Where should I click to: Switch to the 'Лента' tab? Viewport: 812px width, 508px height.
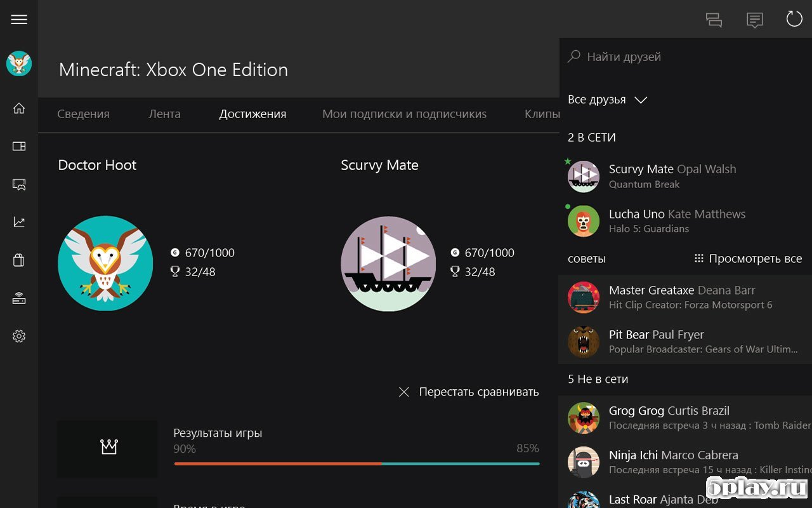coord(164,114)
